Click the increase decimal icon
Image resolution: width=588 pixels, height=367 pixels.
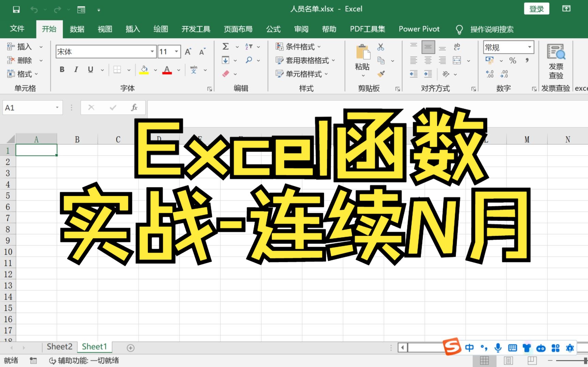pyautogui.click(x=490, y=74)
